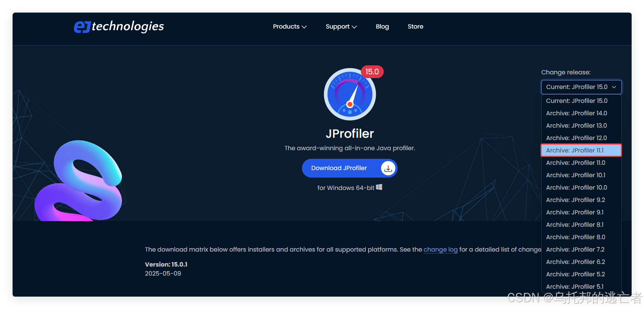Click the JProfiler speedometer product icon
The image size is (644, 309).
(x=350, y=94)
